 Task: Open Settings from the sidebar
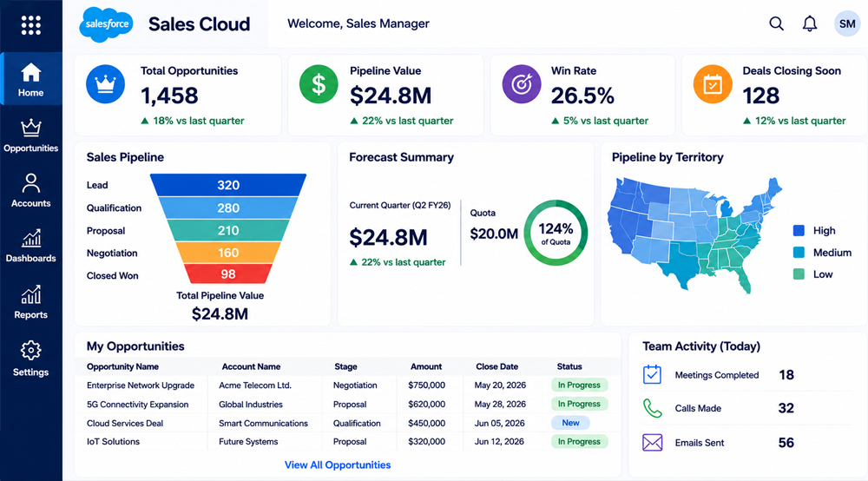pyautogui.click(x=31, y=359)
